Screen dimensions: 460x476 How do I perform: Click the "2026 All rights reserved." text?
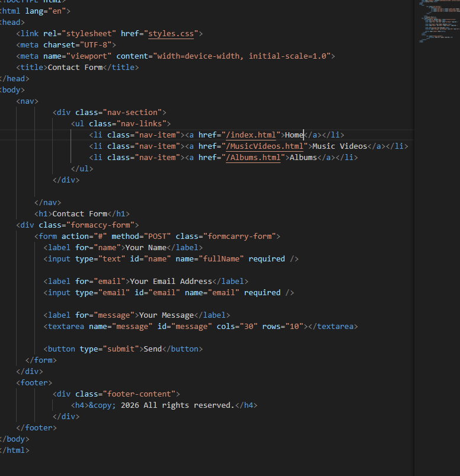[x=177, y=405]
